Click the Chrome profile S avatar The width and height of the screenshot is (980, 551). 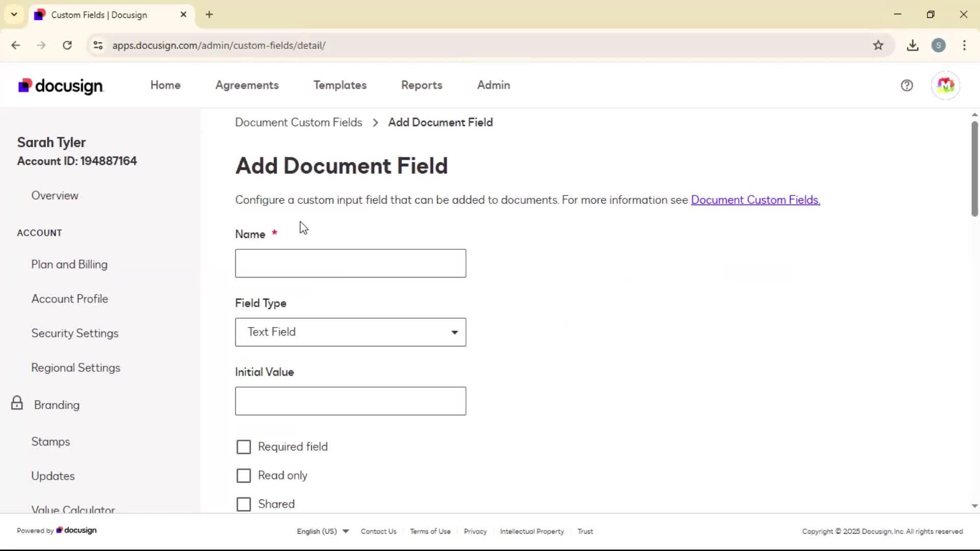pos(938,45)
